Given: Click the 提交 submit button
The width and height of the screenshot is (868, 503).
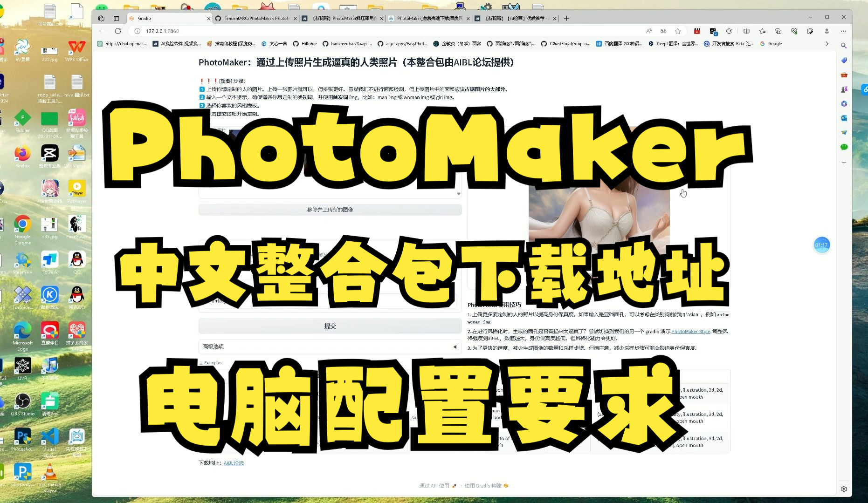Looking at the screenshot, I should coord(330,326).
